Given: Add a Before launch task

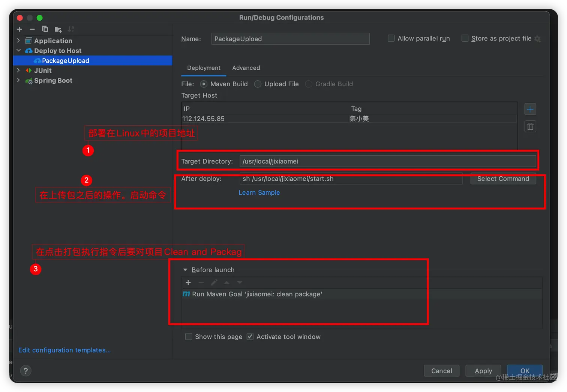Looking at the screenshot, I should tap(188, 282).
